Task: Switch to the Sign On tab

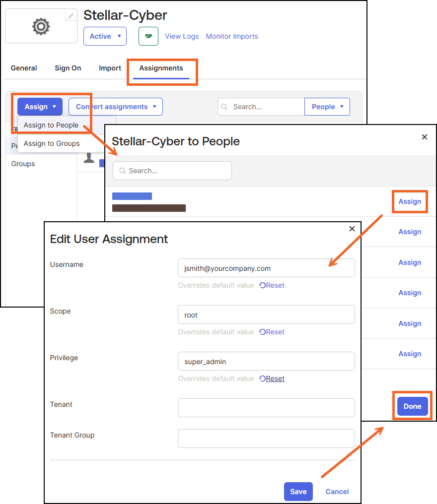Action: (68, 68)
